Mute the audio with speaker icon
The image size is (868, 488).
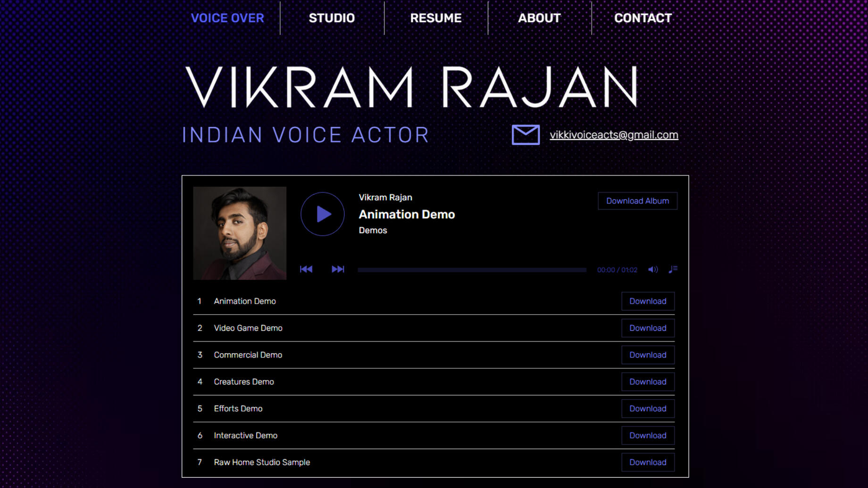(652, 270)
